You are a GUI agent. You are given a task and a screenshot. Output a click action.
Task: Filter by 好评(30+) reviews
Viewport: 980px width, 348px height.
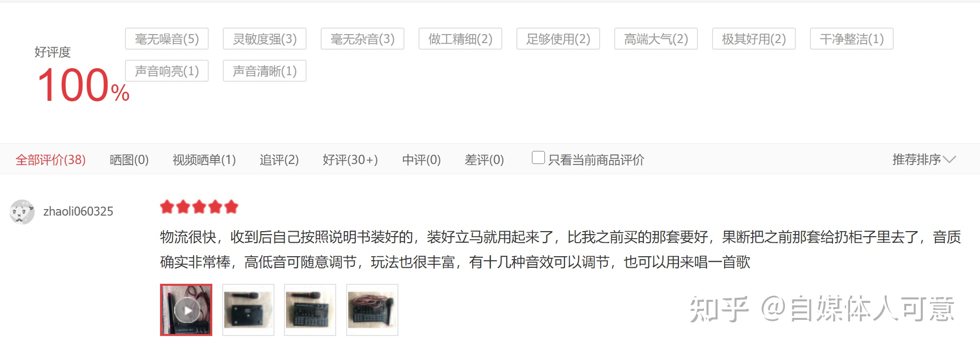(350, 160)
